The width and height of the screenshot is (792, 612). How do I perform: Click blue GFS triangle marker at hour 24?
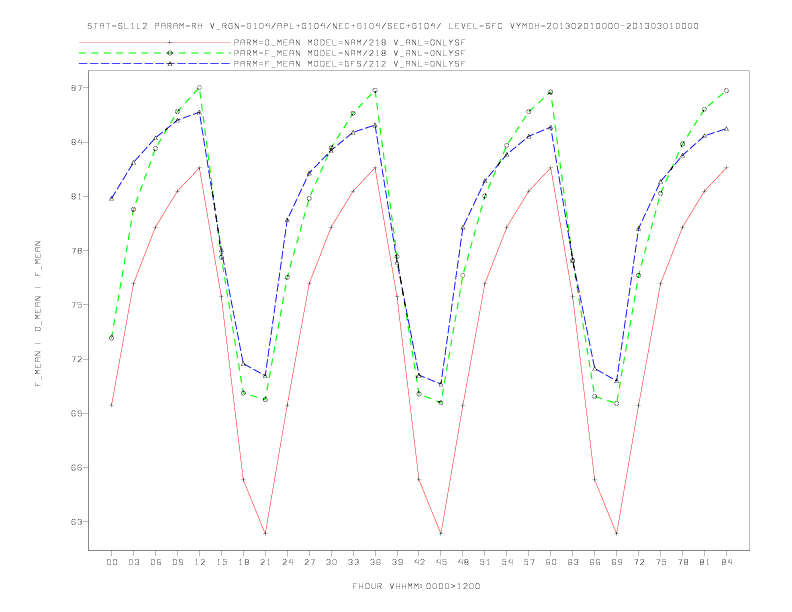point(287,220)
